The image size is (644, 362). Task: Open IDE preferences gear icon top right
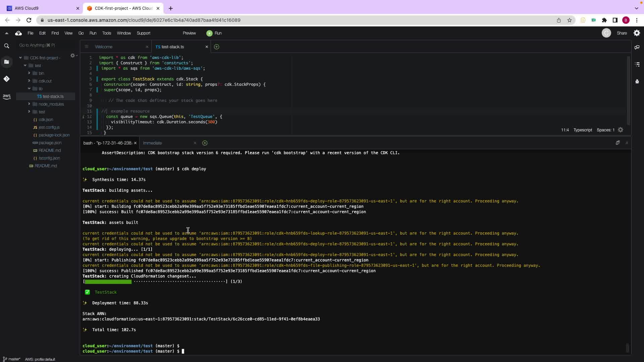point(637,33)
